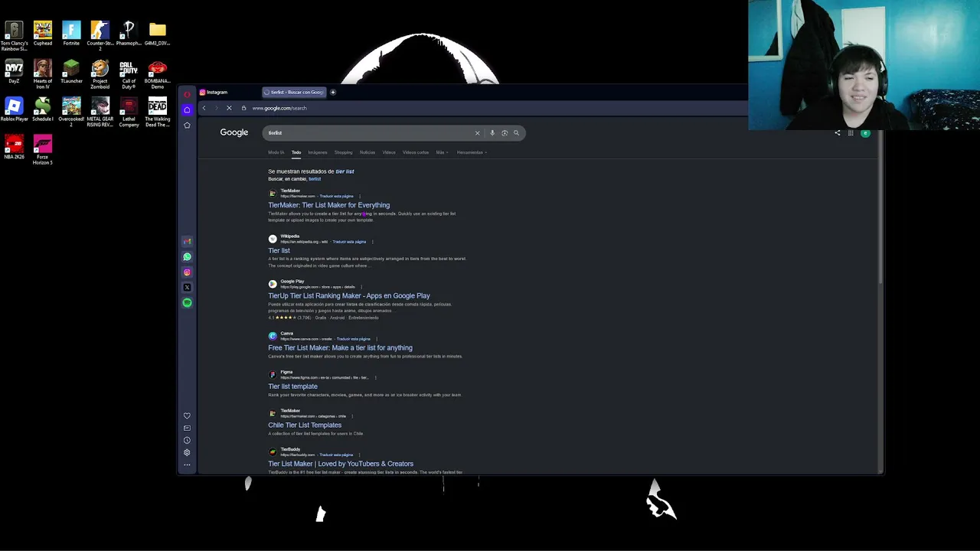Viewport: 980px width, 551px height.
Task: Open the Cuphead desktop shortcut
Action: (x=43, y=34)
